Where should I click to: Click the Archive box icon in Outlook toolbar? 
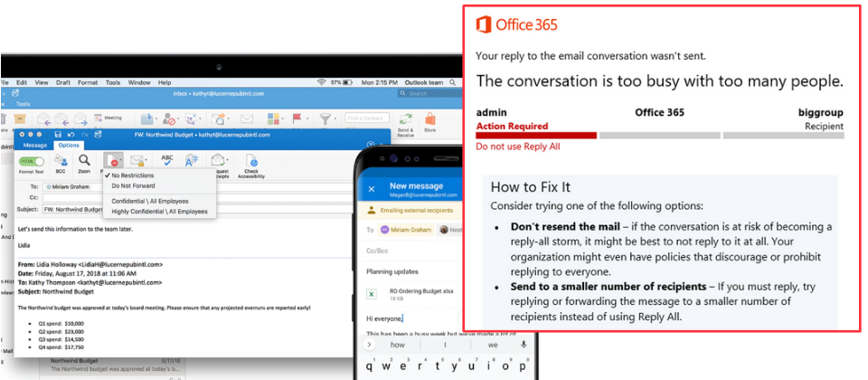tap(20, 119)
